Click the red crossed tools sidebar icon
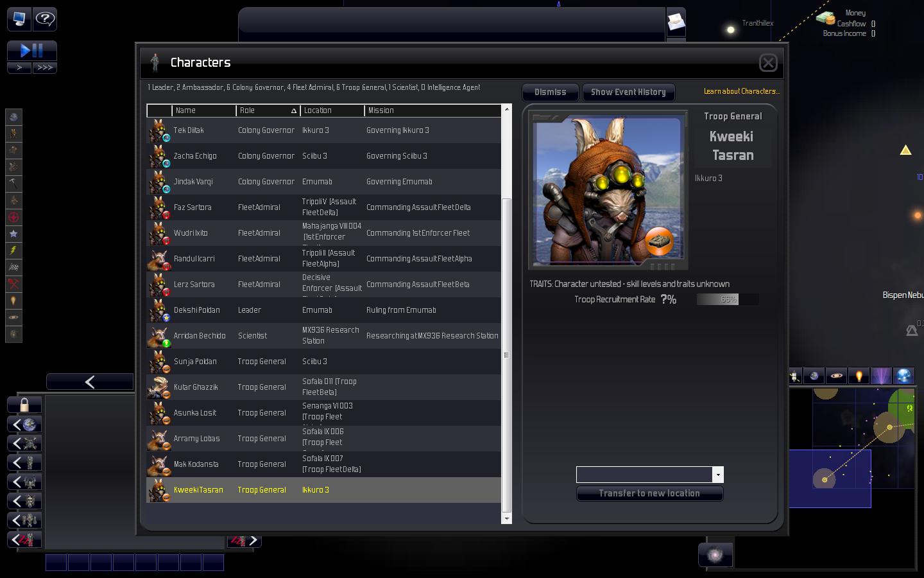The image size is (924, 578). click(x=13, y=284)
